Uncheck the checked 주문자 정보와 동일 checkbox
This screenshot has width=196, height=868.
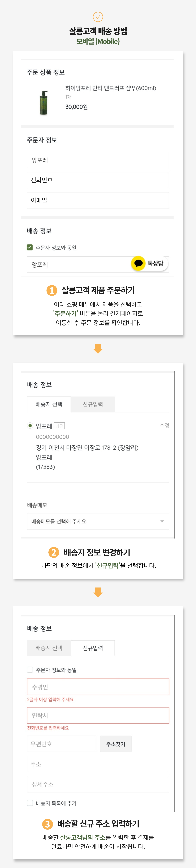pos(30,247)
